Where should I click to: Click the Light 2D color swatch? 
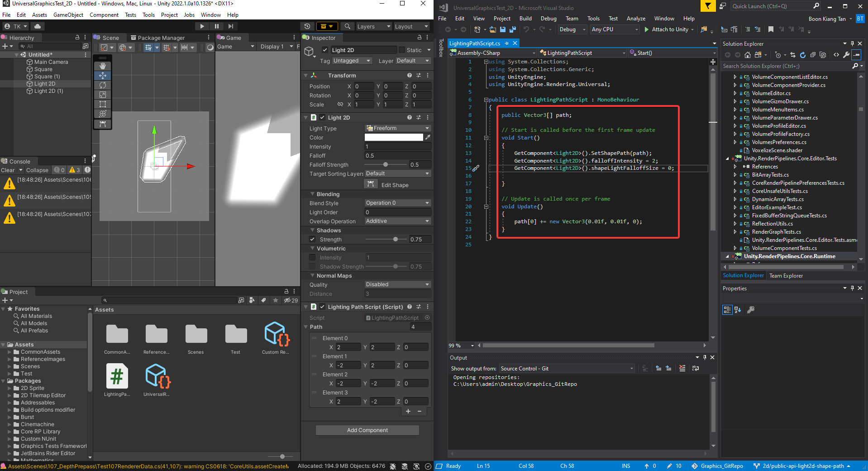pyautogui.click(x=394, y=137)
